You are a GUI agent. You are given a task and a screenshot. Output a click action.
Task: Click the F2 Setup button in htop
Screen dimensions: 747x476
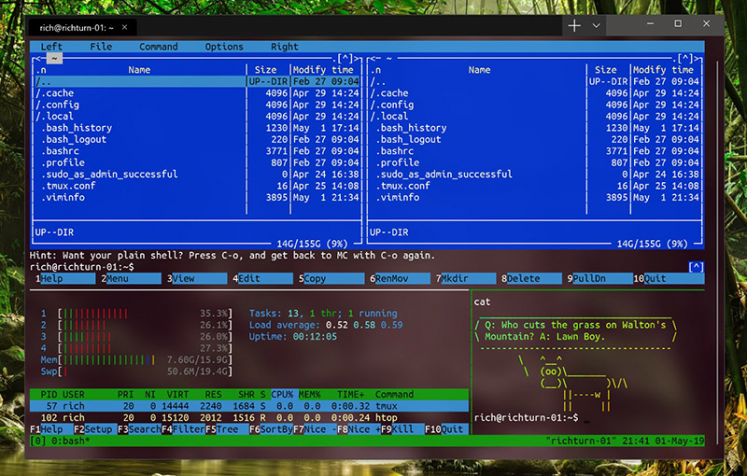(x=95, y=429)
